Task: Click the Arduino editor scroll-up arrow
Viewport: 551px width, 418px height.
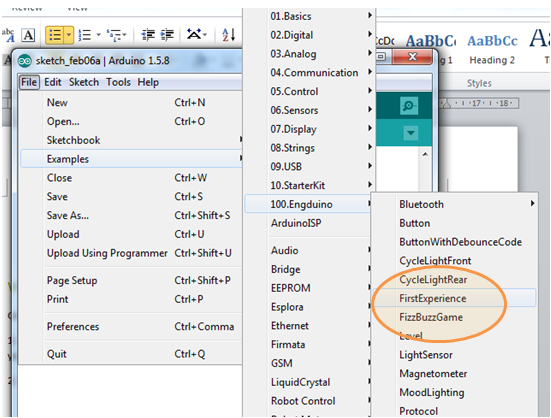Action: (x=425, y=154)
